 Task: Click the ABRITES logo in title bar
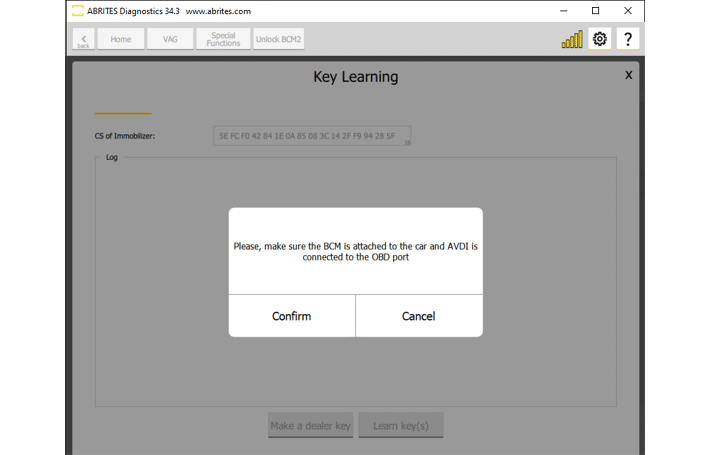(x=77, y=11)
